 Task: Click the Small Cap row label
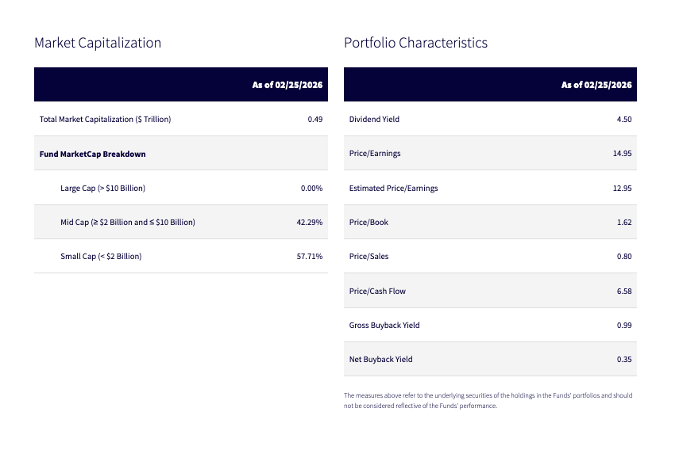[x=101, y=256]
